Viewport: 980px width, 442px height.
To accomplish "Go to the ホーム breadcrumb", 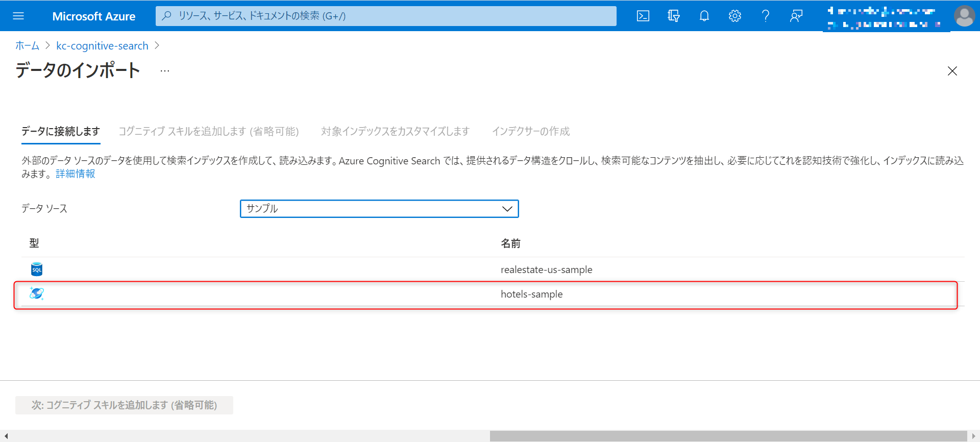I will coord(27,46).
